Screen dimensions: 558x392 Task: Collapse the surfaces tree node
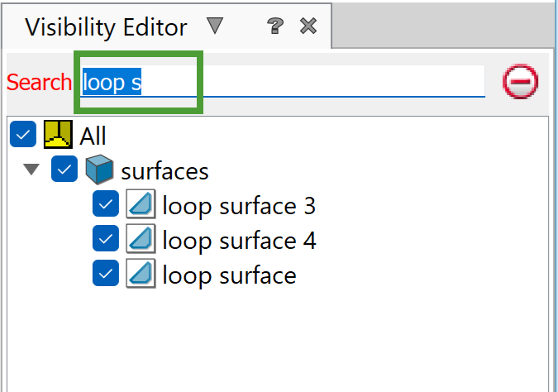coord(32,170)
